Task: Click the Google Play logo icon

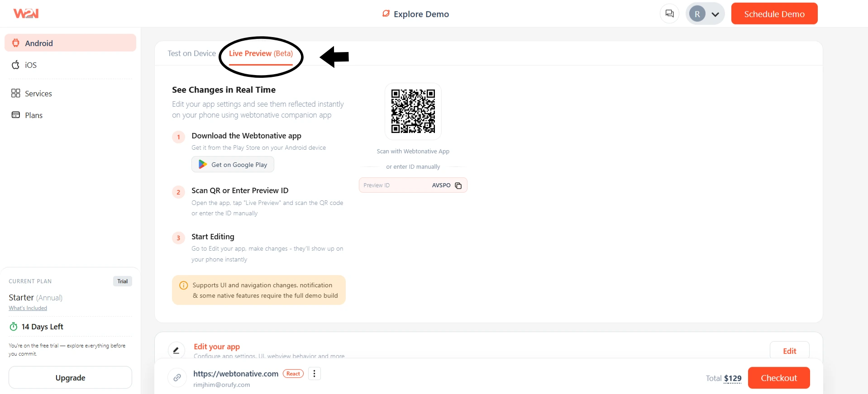Action: tap(203, 164)
